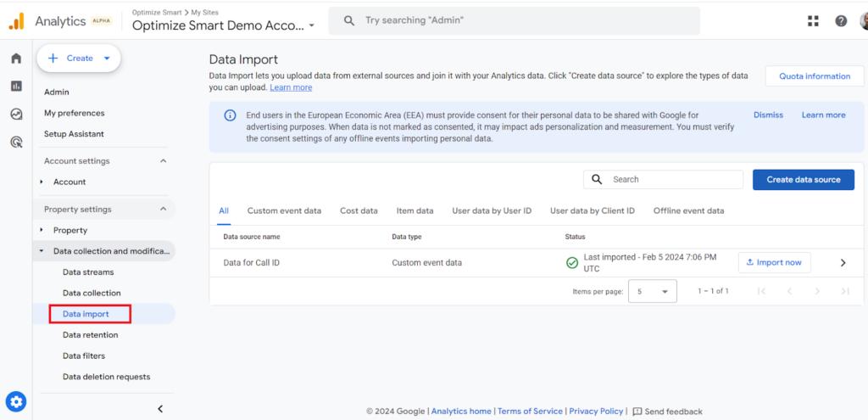This screenshot has height=420, width=868.
Task: Go to next page pagination arrow
Action: [817, 291]
